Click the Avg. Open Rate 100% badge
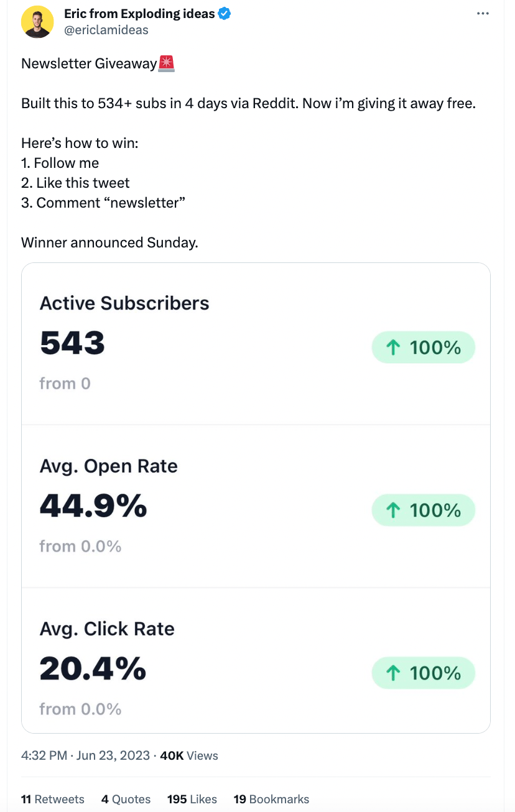Image resolution: width=515 pixels, height=812 pixels. (x=423, y=510)
